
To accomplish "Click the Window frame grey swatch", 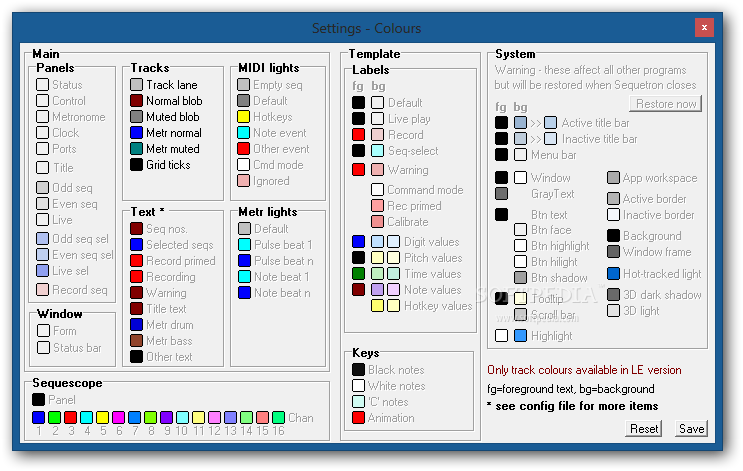I will pos(614,252).
